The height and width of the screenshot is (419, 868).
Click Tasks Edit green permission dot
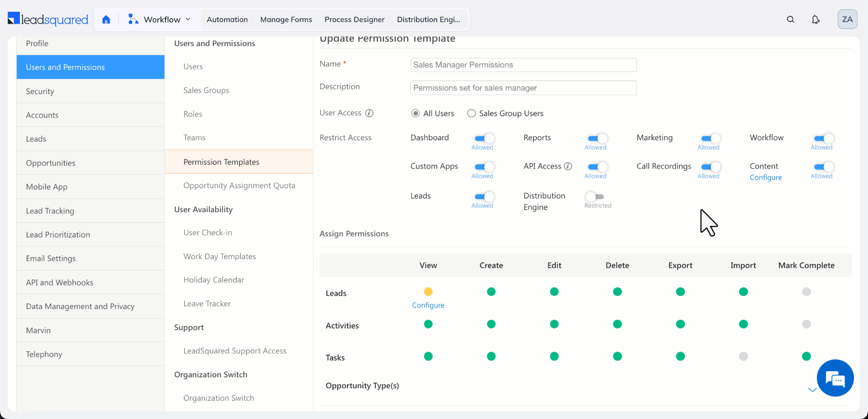tap(554, 357)
